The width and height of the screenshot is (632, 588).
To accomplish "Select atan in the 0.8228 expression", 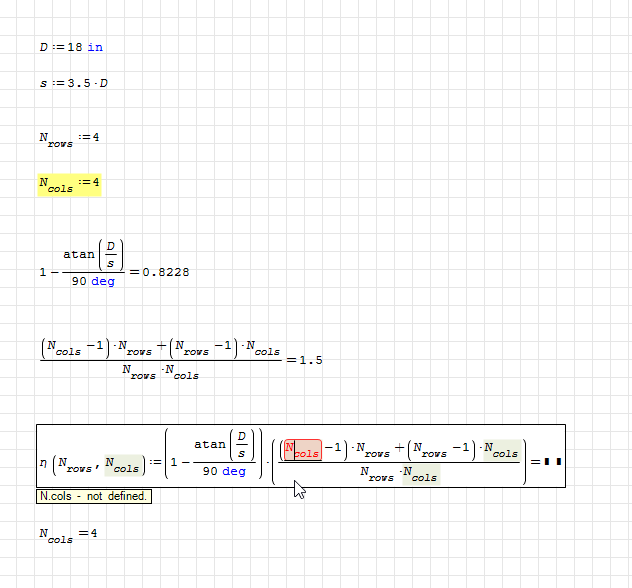I will (79, 254).
